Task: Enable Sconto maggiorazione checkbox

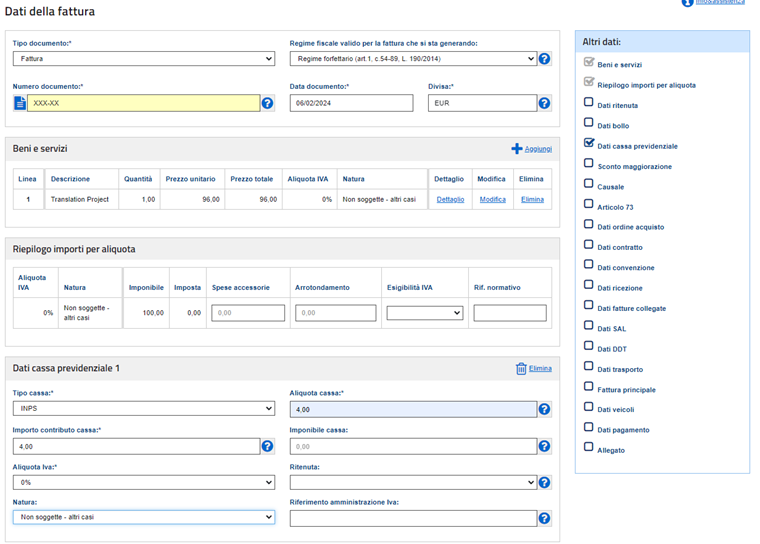Action: coord(588,163)
